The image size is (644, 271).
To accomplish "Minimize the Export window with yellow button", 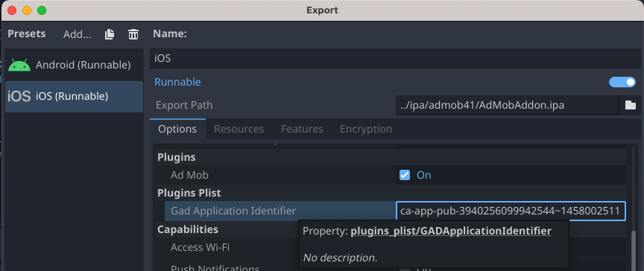I will (27, 10).
